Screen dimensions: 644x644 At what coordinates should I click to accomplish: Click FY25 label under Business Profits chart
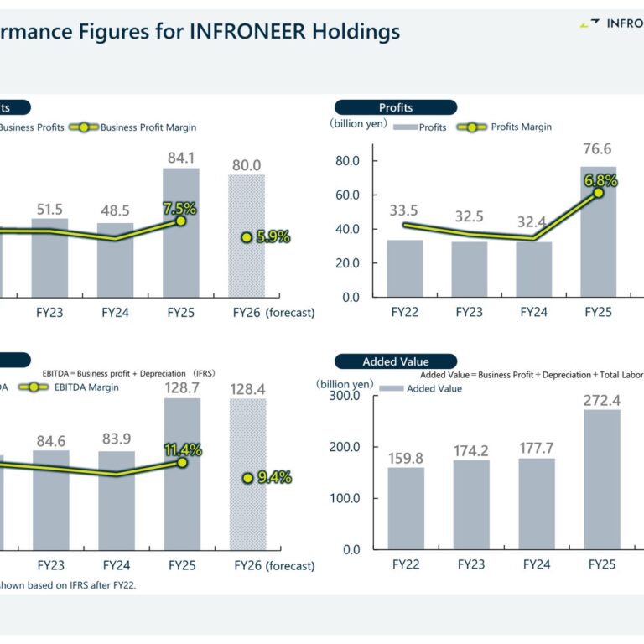pos(181,313)
